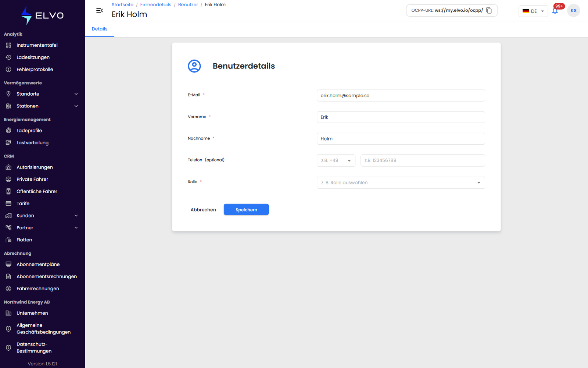The height and width of the screenshot is (368, 588).
Task: Click the Vorname input field
Action: [x=401, y=117]
